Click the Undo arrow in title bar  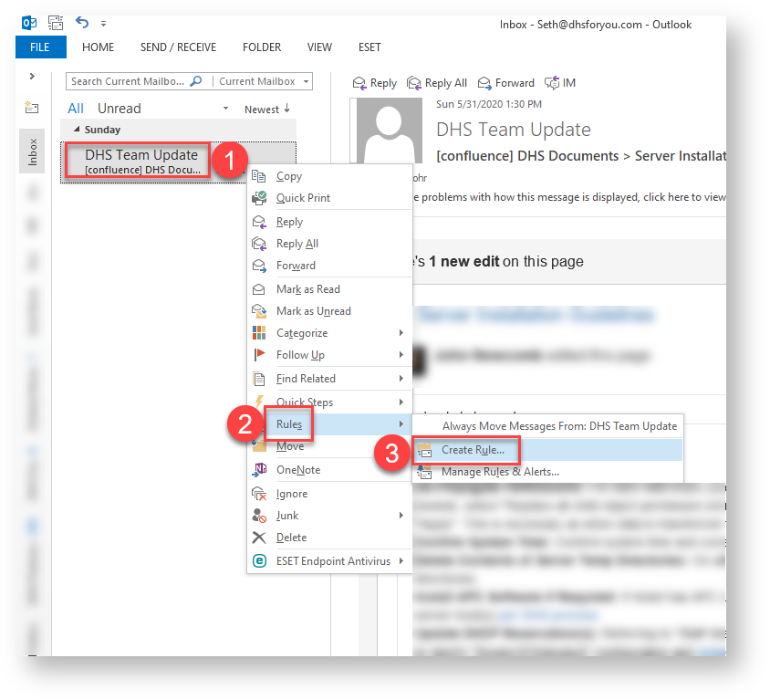[x=81, y=23]
